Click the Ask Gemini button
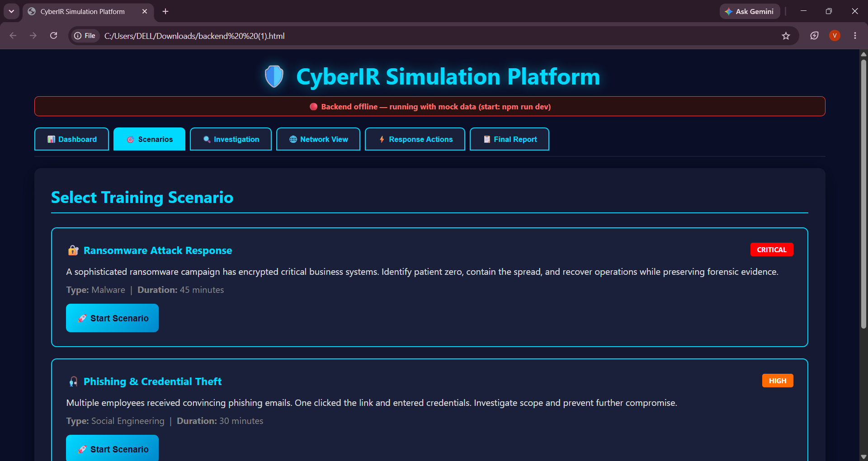 point(750,11)
